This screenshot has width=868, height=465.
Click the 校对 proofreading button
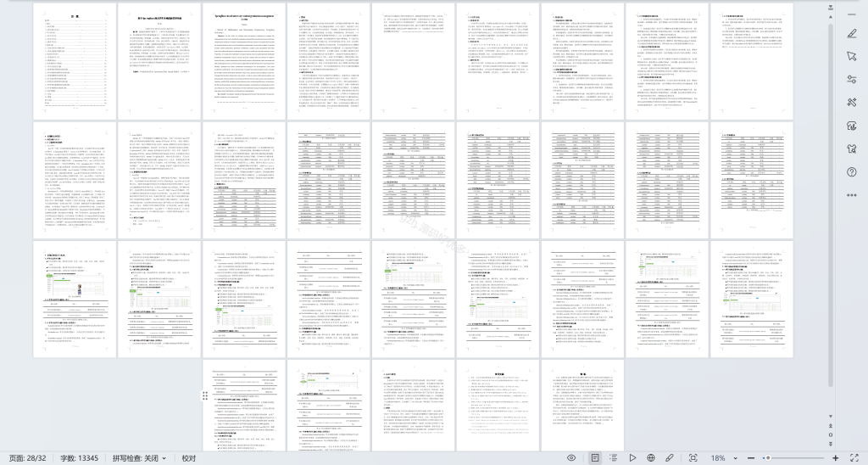click(189, 458)
